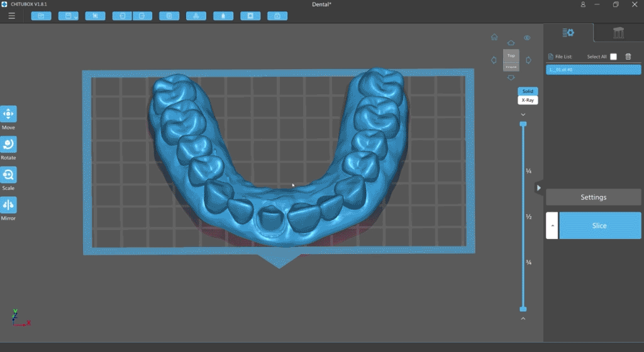Toggle the eye perspective view icon
Viewport: 644px width, 352px height.
coord(527,38)
